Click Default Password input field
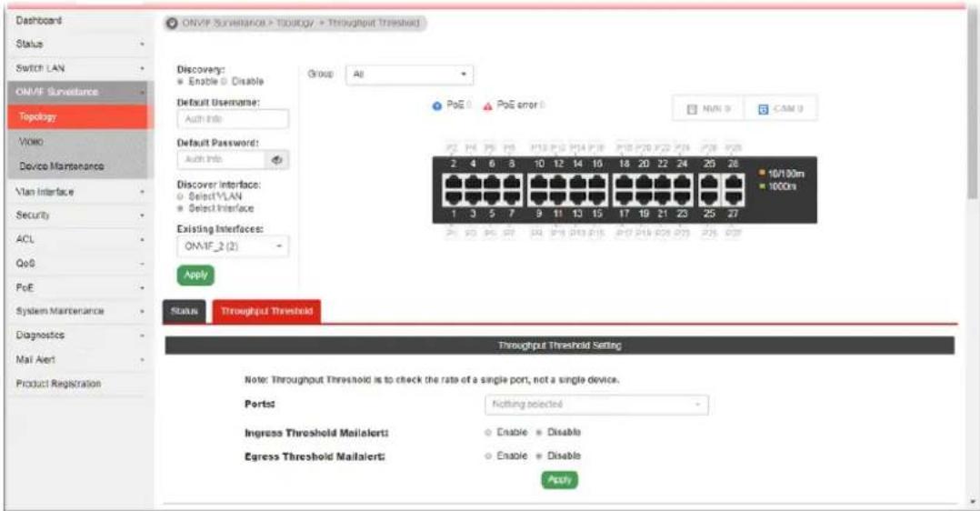980x511 pixels. pos(221,159)
